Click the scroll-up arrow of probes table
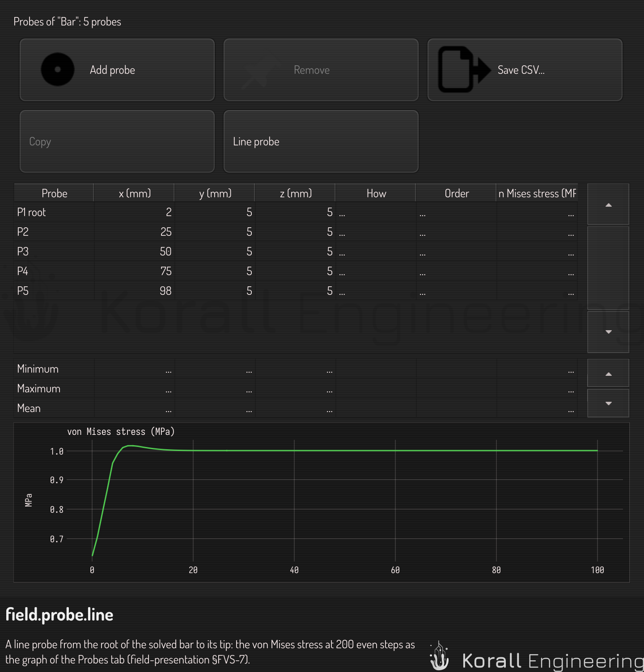 click(608, 204)
